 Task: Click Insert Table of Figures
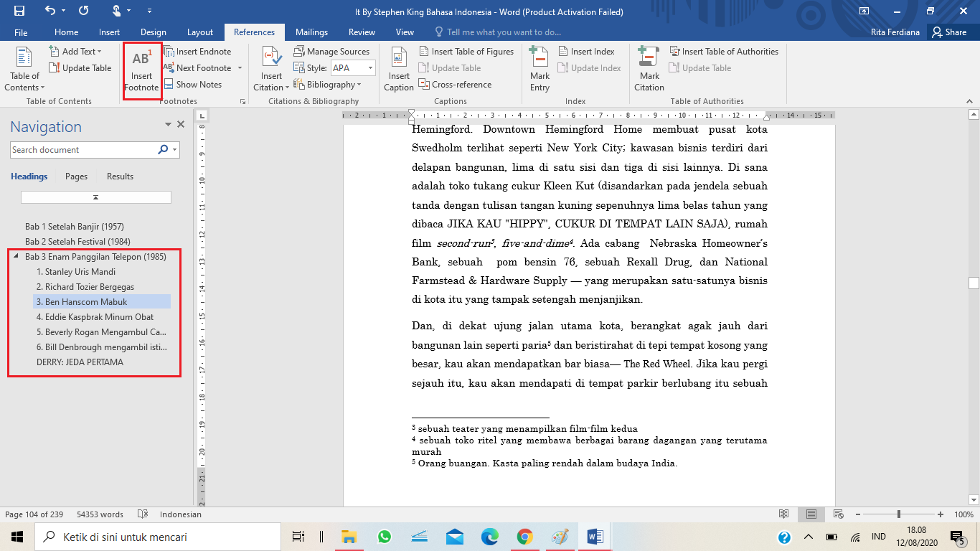coord(466,52)
